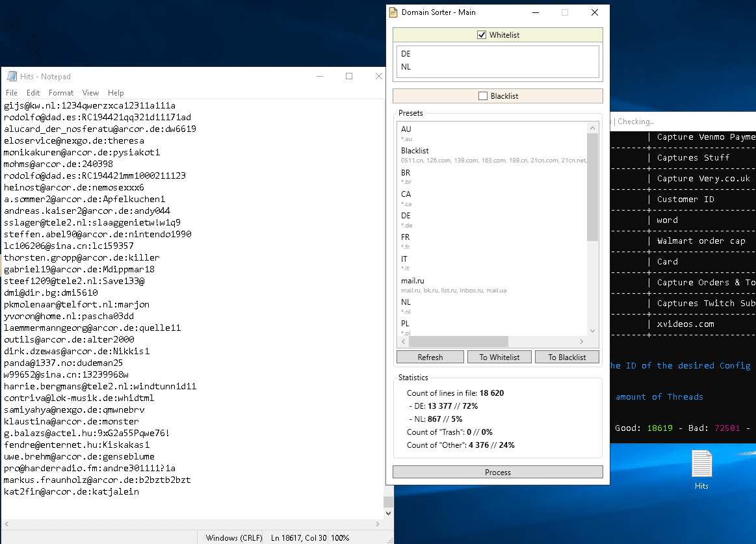Open Notepad's Help menu
This screenshot has width=756, height=544.
coord(116,93)
